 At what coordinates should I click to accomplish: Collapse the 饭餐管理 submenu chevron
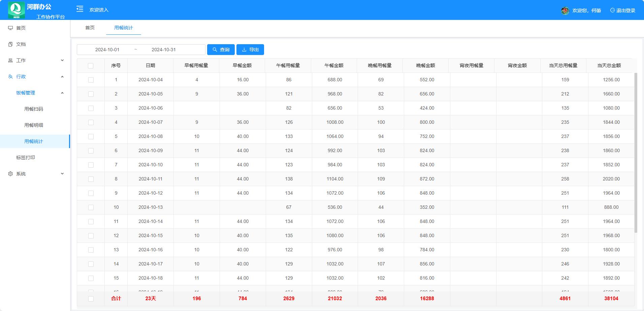(62, 93)
